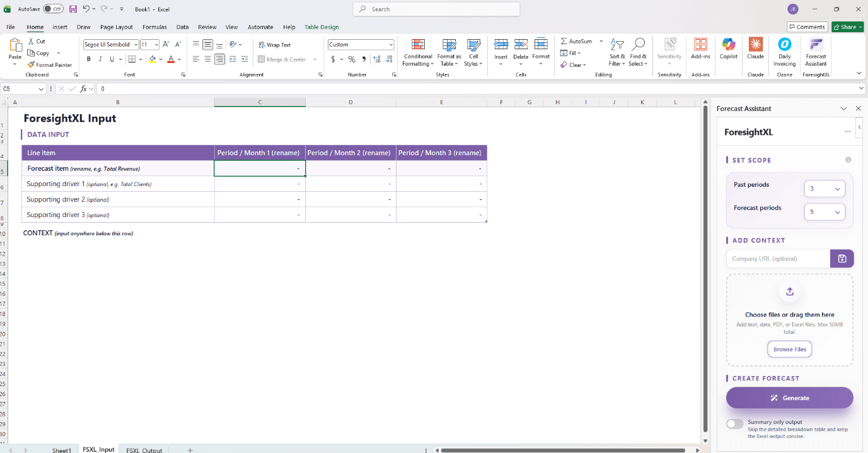Screen dimensions: 868x453
Task: Open the Number Format dropdown showing Custom
Action: click(x=361, y=44)
